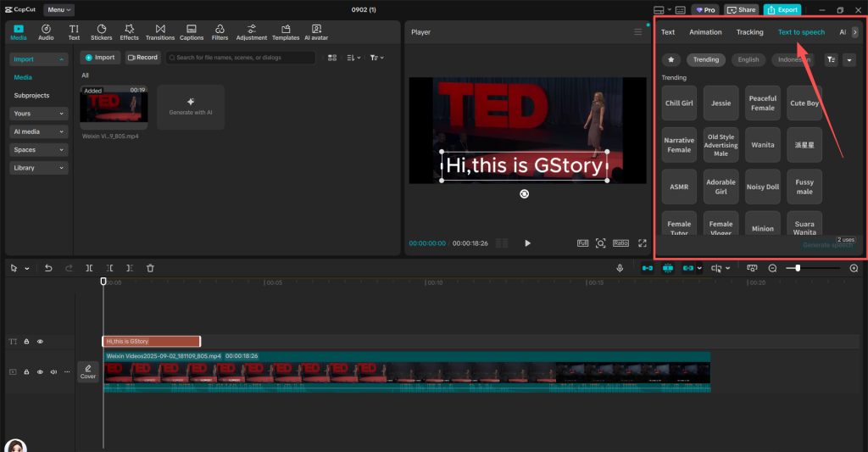Image resolution: width=868 pixels, height=452 pixels.
Task: Click the Share button
Action: pos(741,10)
